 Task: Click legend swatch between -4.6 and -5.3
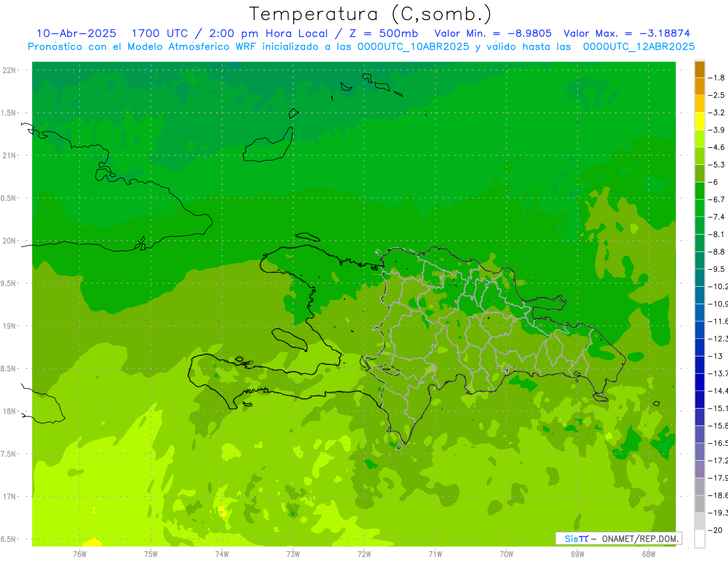point(699,156)
